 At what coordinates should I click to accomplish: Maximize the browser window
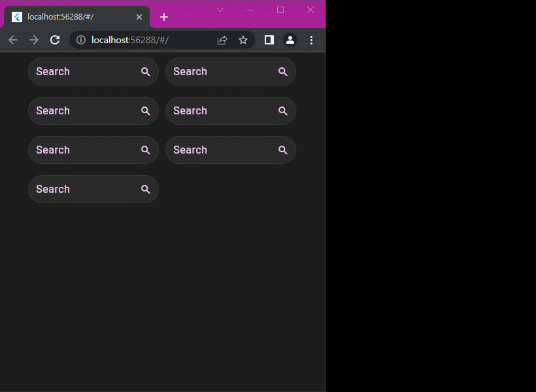(280, 10)
